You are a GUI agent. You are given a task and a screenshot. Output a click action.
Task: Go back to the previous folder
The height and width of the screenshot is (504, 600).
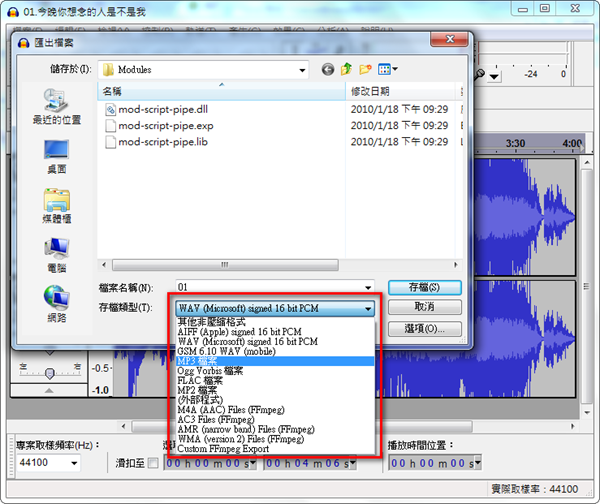[328, 69]
